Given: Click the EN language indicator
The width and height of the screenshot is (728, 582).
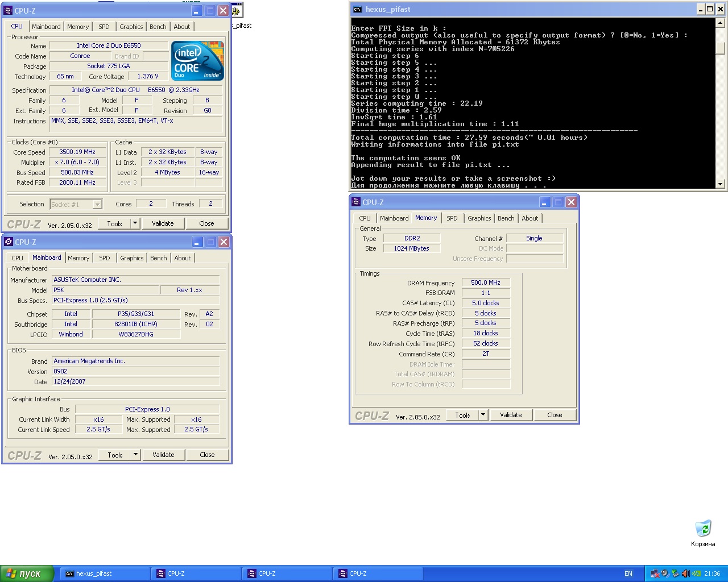Looking at the screenshot, I should (628, 573).
